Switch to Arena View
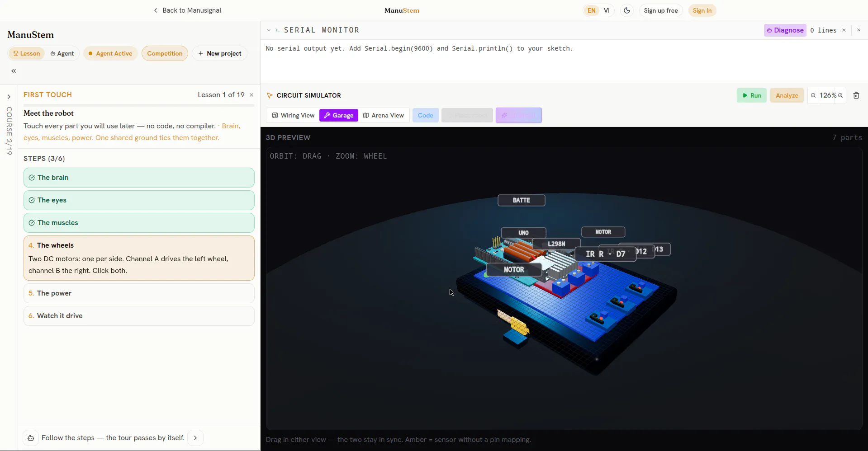This screenshot has height=451, width=868. 384,115
